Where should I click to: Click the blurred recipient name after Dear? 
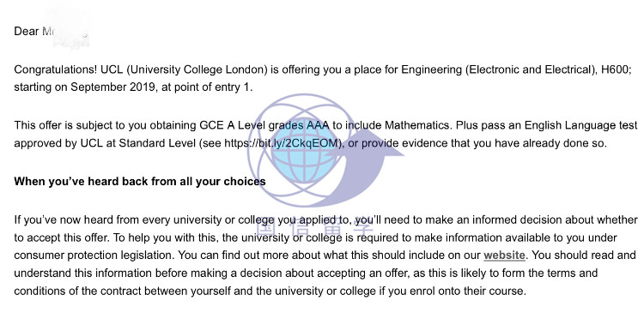click(66, 31)
